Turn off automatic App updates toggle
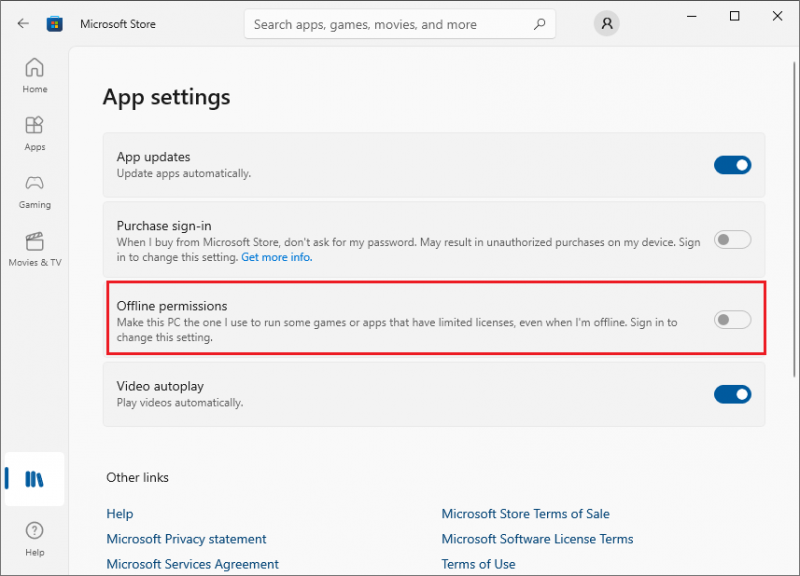The image size is (800, 576). click(x=732, y=165)
